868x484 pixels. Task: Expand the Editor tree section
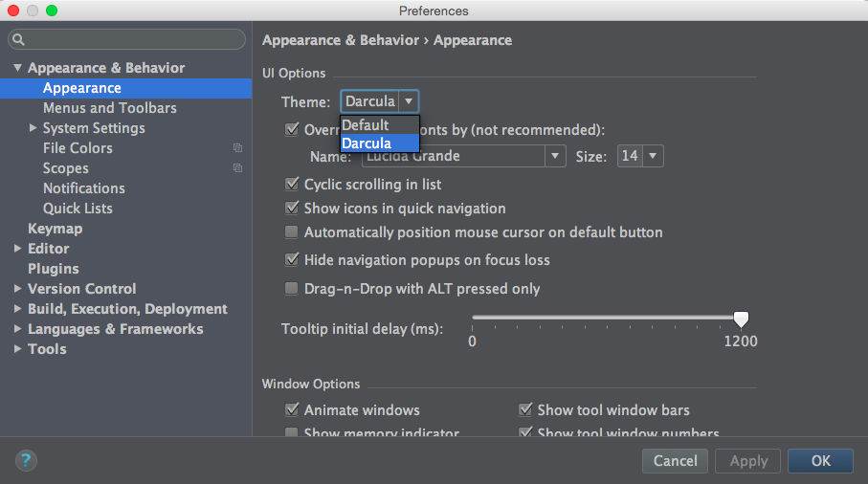(x=18, y=249)
